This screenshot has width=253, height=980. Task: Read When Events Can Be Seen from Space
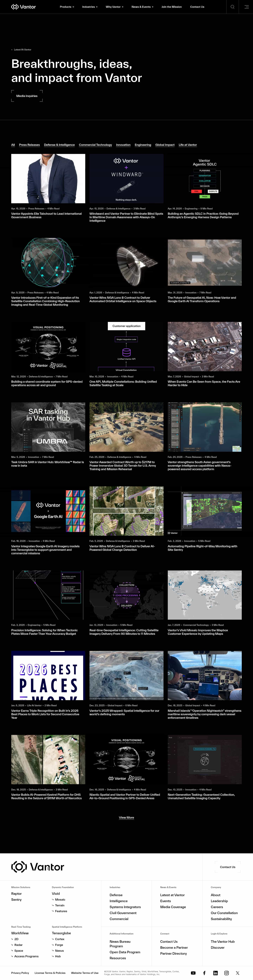coord(204,384)
